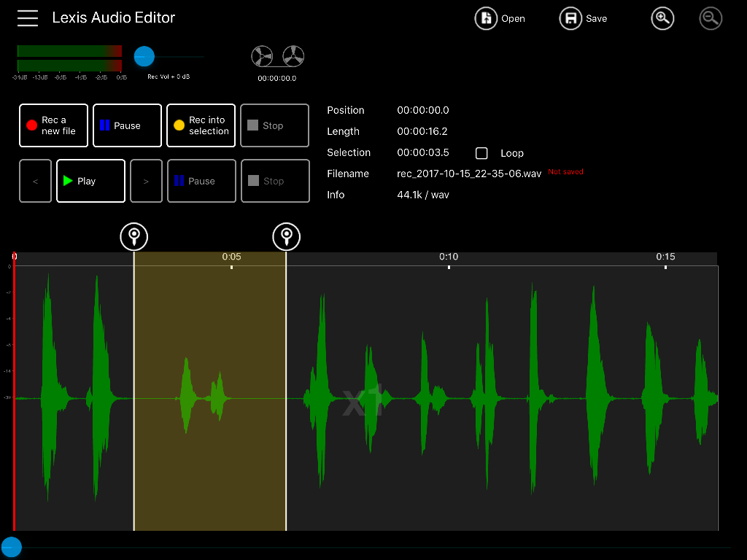Click the 0:10 mark on the timeline ruler

point(449,257)
